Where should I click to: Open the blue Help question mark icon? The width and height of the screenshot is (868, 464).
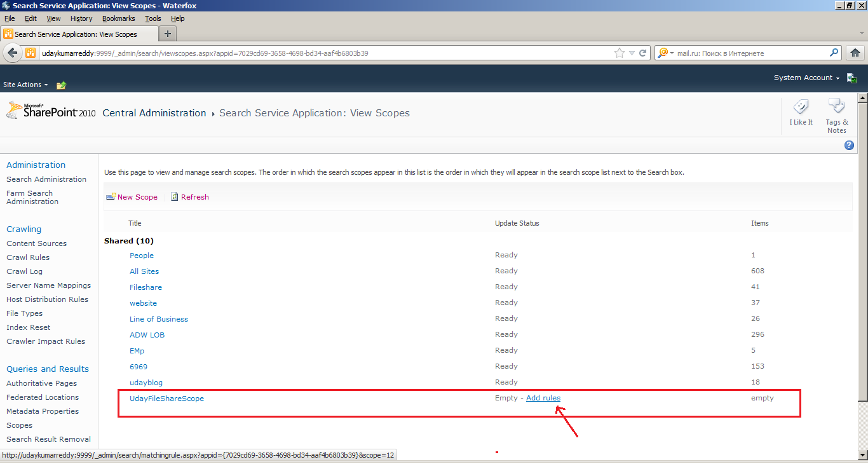coord(849,146)
